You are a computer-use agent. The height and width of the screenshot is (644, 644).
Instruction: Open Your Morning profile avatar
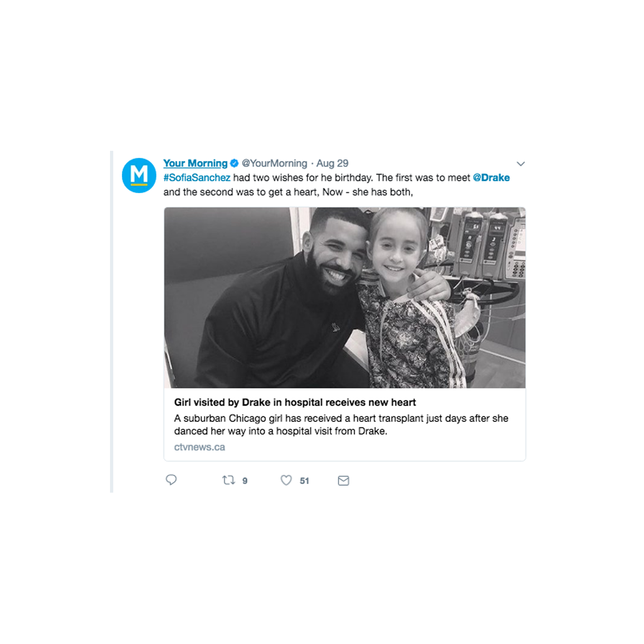(x=139, y=175)
